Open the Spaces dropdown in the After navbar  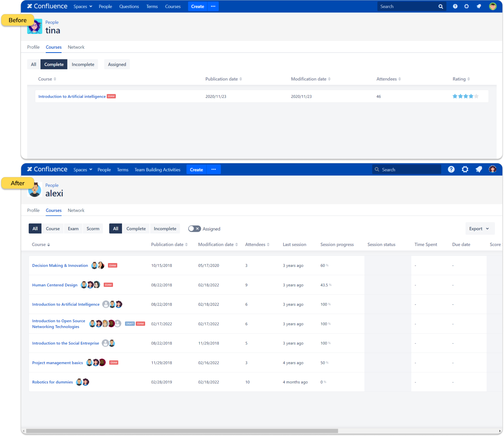(x=82, y=170)
